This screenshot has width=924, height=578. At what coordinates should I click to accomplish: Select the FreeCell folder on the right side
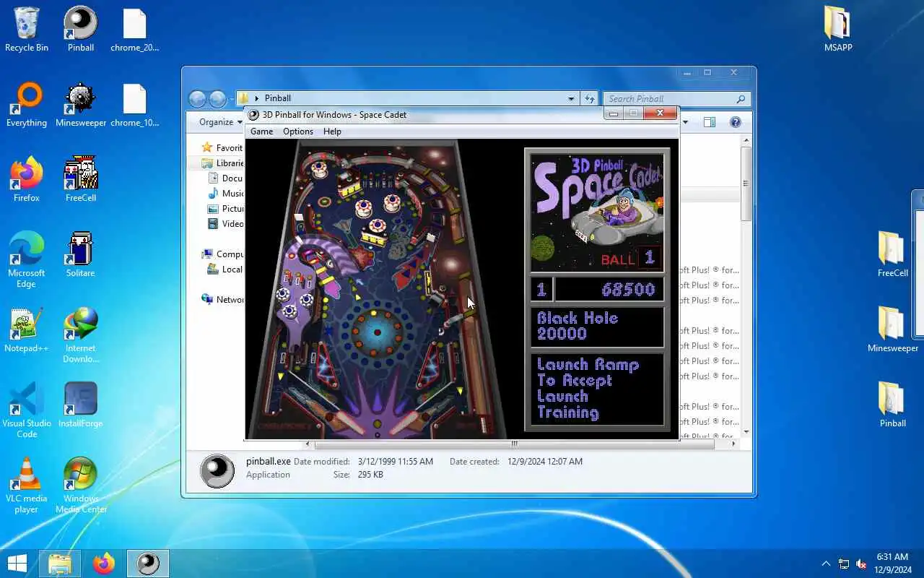point(893,255)
